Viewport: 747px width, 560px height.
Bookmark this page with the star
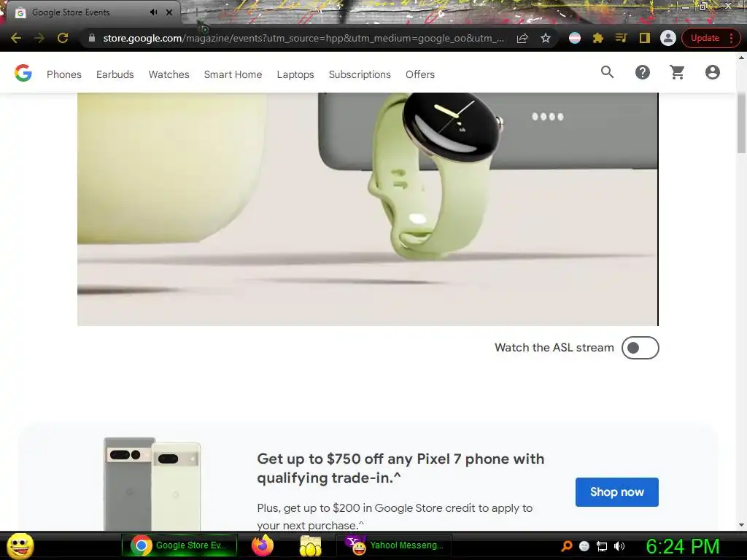click(x=546, y=38)
